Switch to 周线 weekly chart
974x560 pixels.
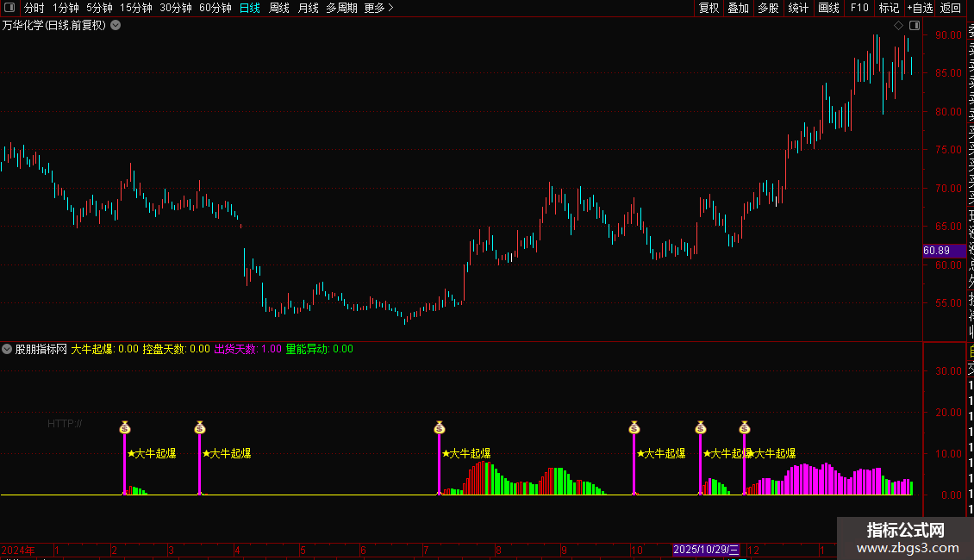[x=279, y=8]
